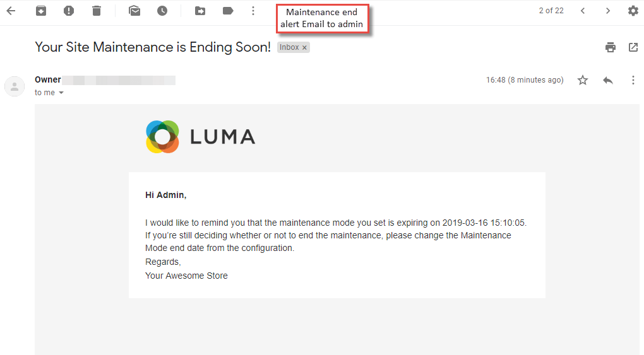Reply to Owner's email

tap(608, 80)
